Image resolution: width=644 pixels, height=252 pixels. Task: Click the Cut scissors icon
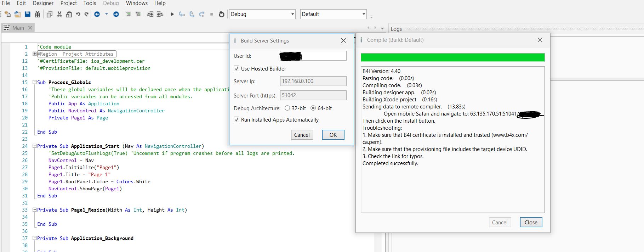59,14
